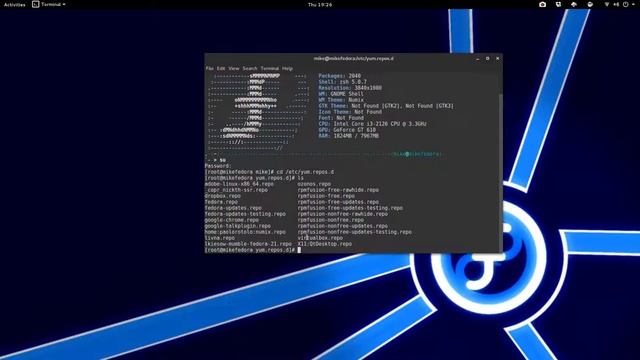Click the 'WM Theme: Numix' line

[x=341, y=100]
